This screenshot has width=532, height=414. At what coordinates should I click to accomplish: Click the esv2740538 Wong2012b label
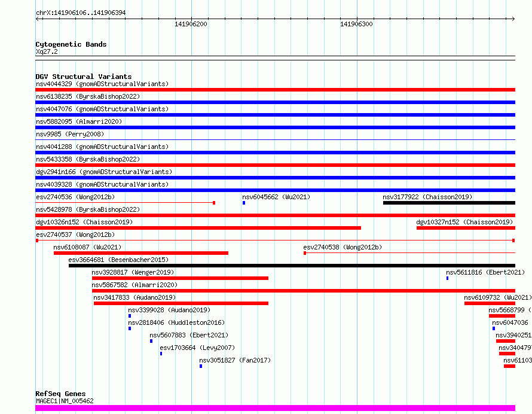coord(343,247)
